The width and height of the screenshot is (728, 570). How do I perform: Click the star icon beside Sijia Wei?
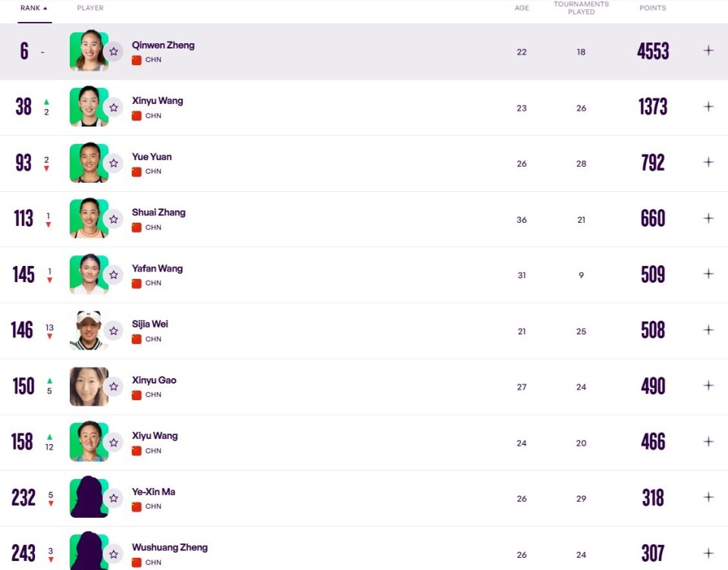(x=114, y=331)
